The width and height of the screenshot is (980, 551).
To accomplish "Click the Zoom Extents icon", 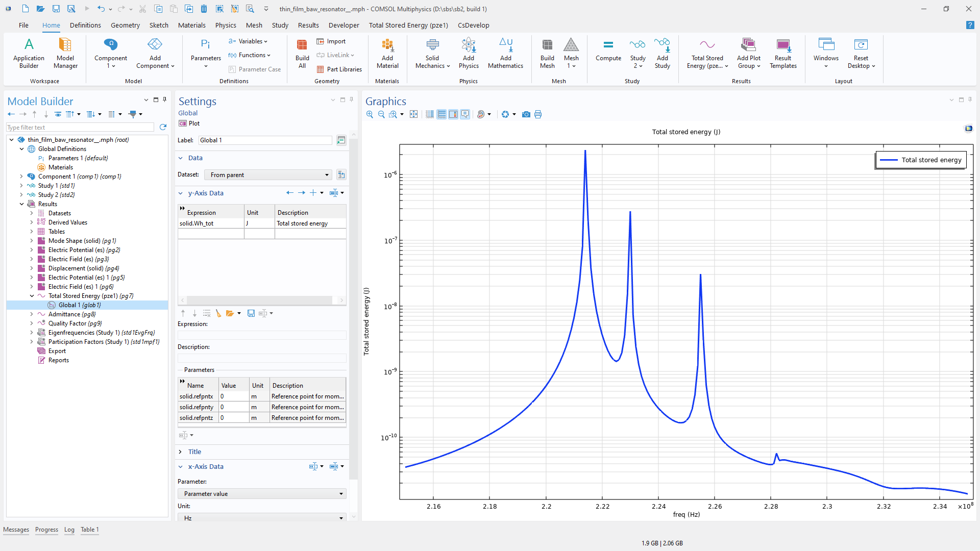I will pos(413,114).
